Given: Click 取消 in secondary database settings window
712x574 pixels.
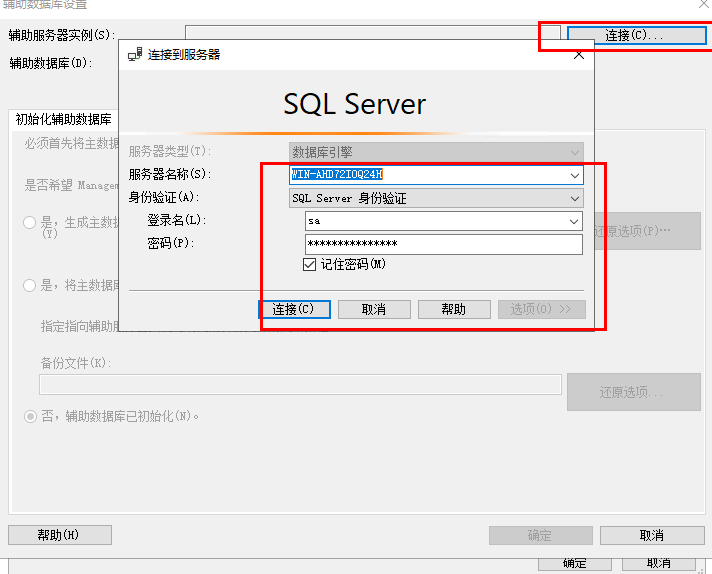Looking at the screenshot, I should pyautogui.click(x=652, y=535).
